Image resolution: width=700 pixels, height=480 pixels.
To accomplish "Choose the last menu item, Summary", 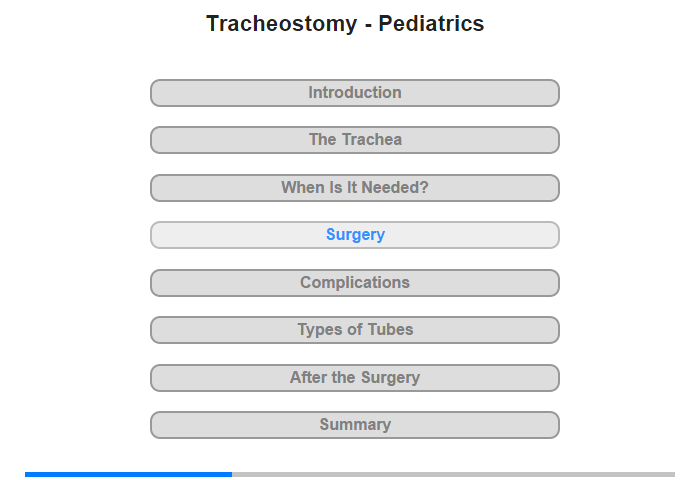I will (x=354, y=425).
